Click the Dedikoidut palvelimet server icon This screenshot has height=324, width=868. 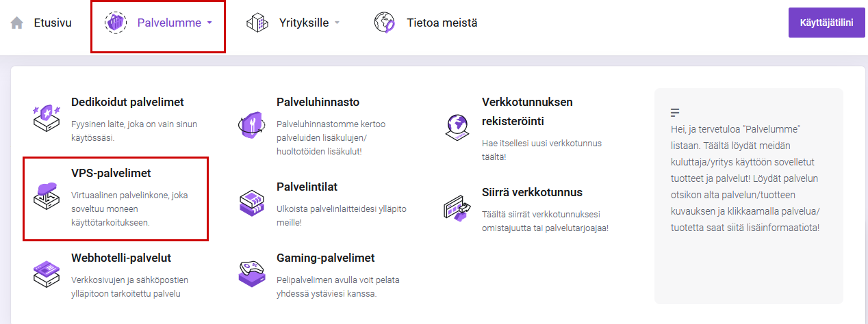pyautogui.click(x=47, y=118)
